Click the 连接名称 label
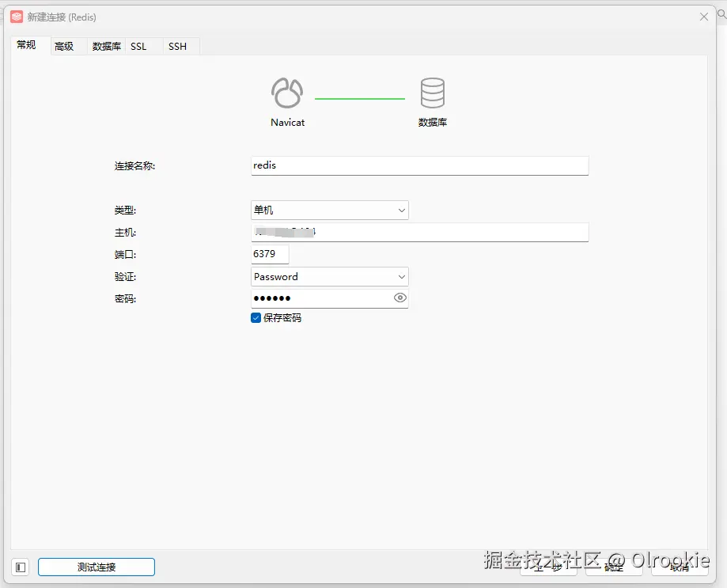This screenshot has width=727, height=588. (134, 166)
